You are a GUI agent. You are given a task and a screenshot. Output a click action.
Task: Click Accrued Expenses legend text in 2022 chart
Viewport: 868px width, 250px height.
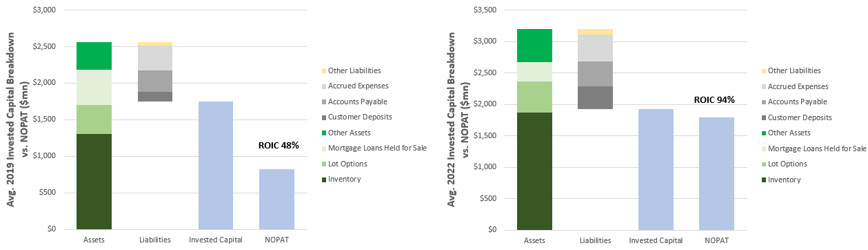(x=798, y=86)
